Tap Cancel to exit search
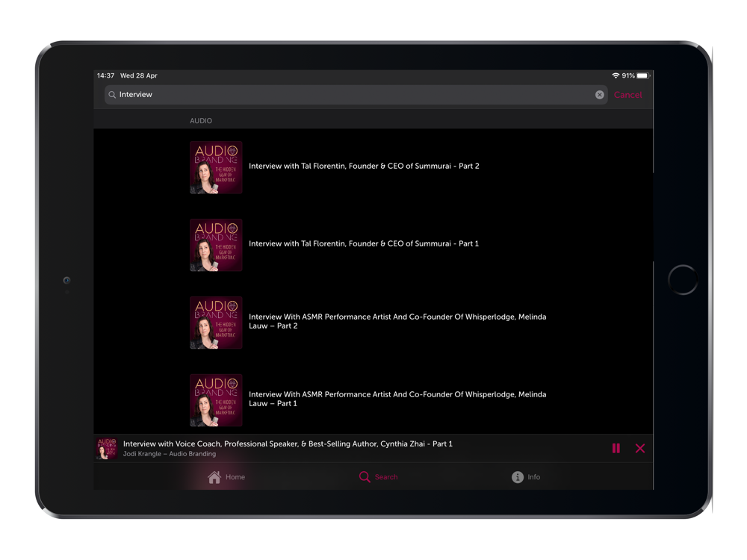747x560 pixels. 627,95
